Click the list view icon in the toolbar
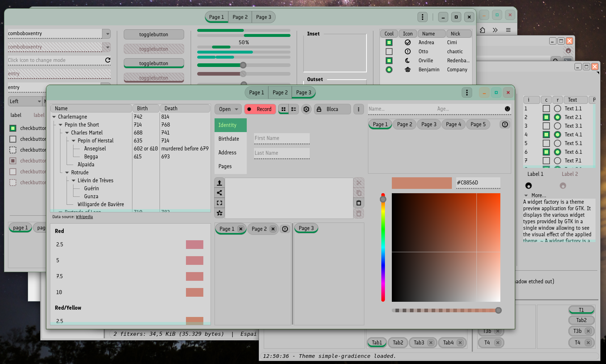The width and height of the screenshot is (606, 364). click(294, 109)
